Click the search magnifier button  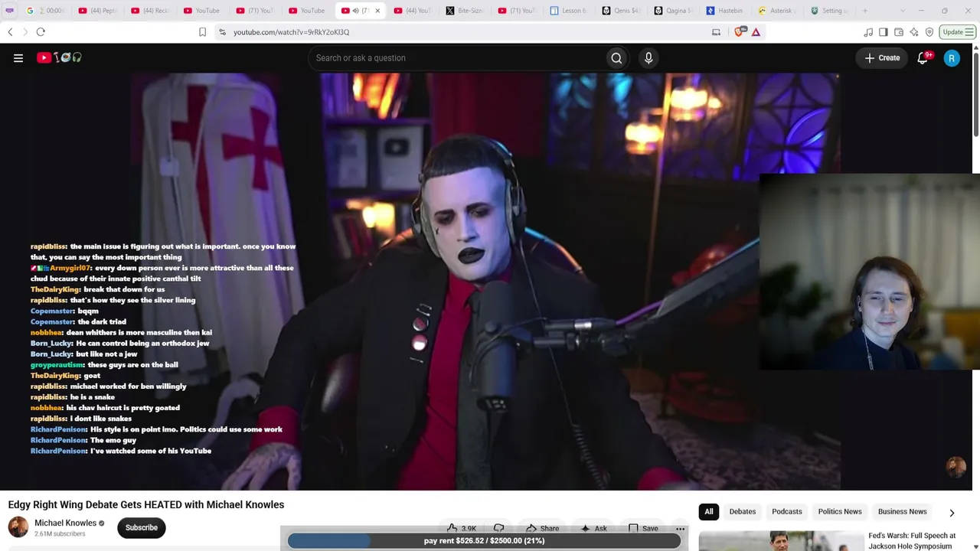(x=616, y=58)
